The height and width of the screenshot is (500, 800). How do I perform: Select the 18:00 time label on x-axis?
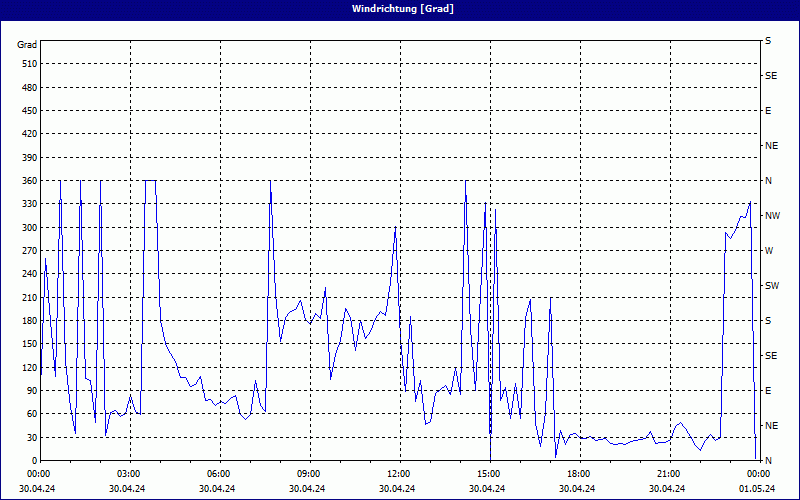[x=579, y=473]
